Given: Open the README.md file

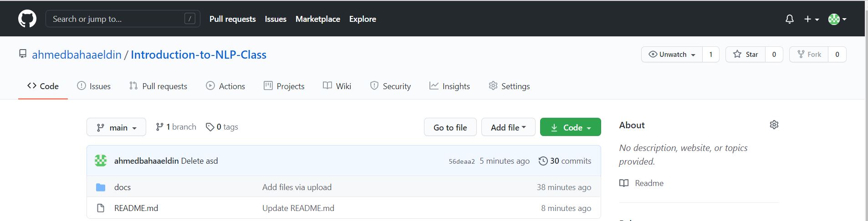Looking at the screenshot, I should 136,208.
